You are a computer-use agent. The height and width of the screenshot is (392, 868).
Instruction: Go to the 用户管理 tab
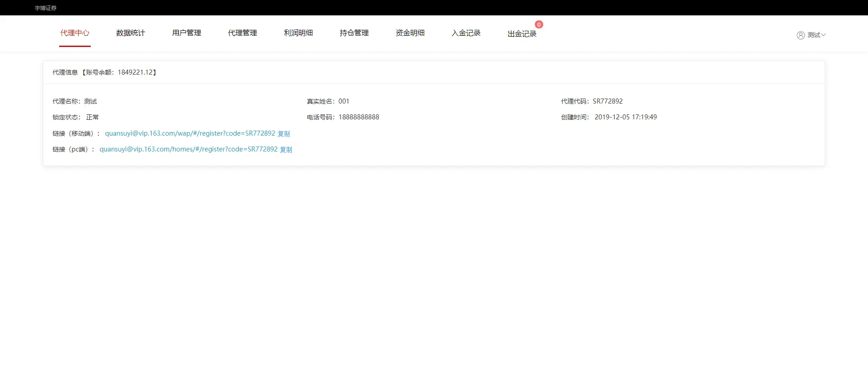[187, 33]
